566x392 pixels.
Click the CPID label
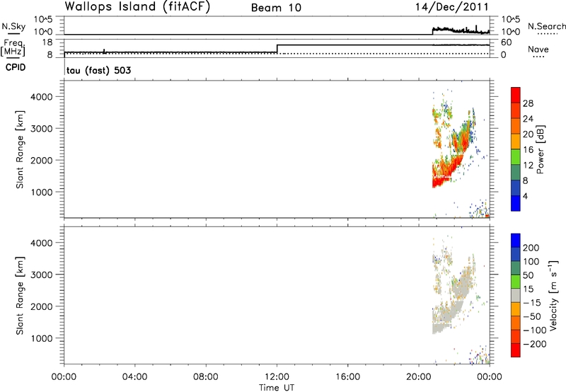[16, 68]
